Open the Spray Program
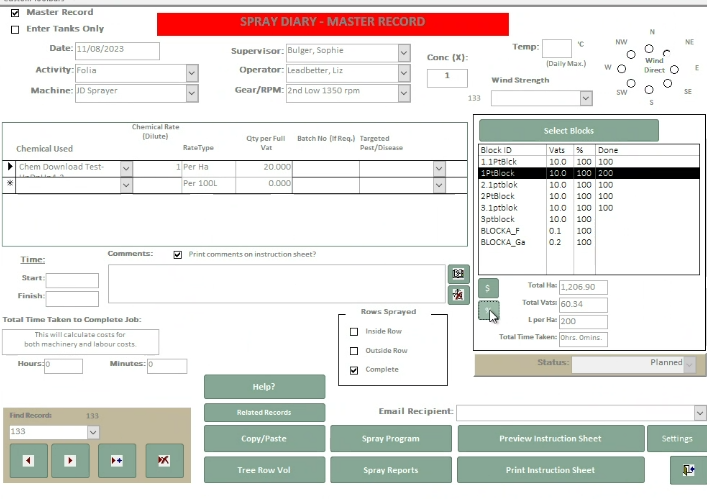The image size is (707, 499). (390, 439)
